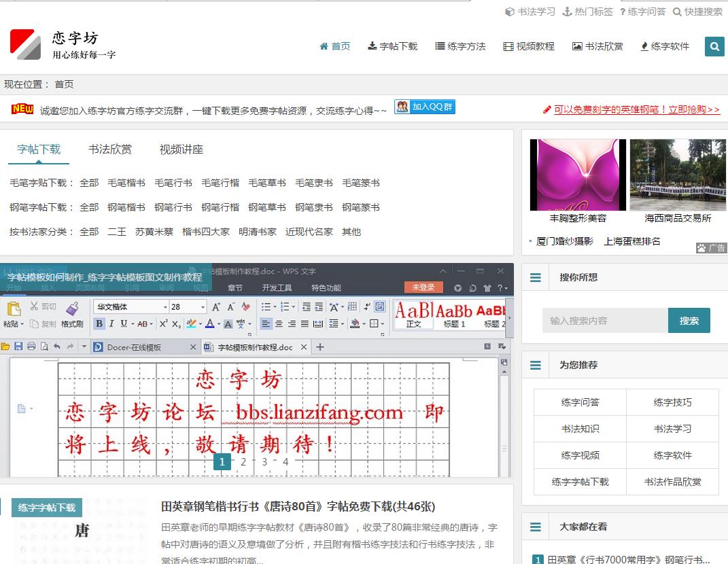Screen dimensions: 728x564
Task: Click 快捷搜索 in the top utility bar
Action: pos(698,12)
